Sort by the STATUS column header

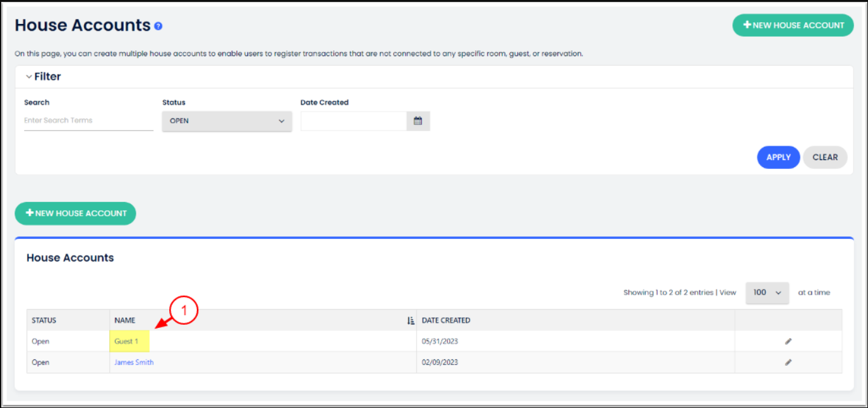pos(68,320)
